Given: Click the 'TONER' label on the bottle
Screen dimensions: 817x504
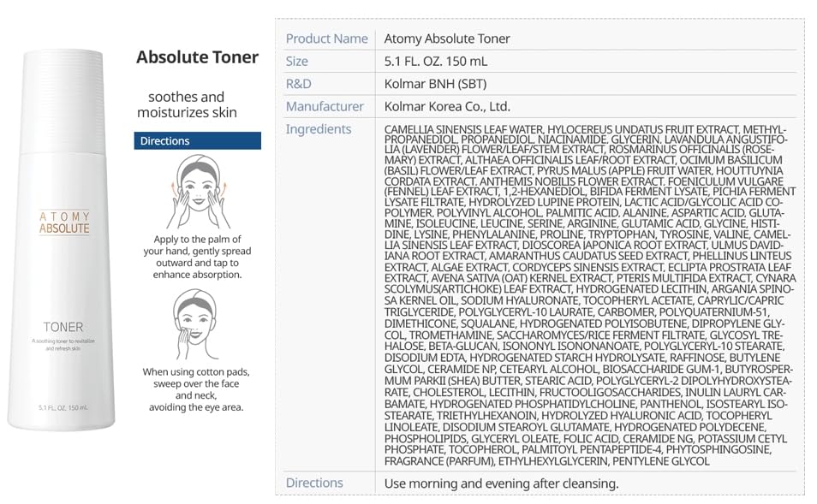Looking at the screenshot, I should 63,327.
